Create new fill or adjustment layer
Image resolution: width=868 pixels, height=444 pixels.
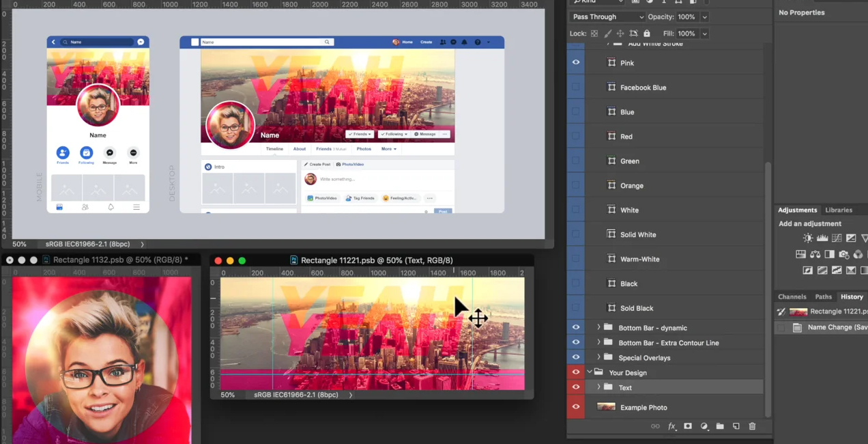tap(704, 426)
